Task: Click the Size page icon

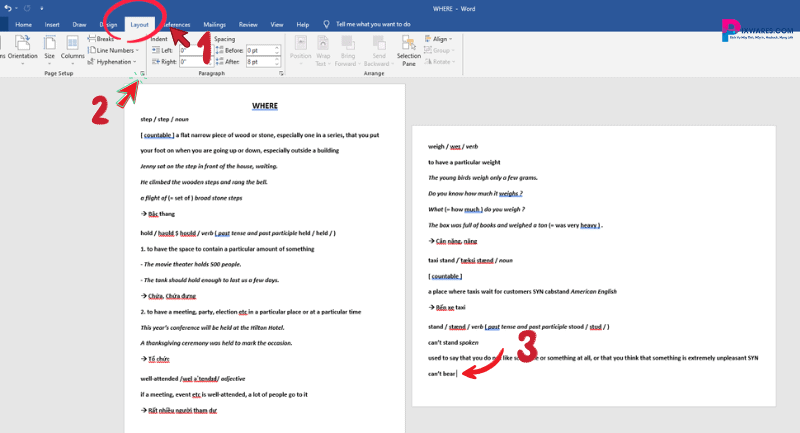Action: coord(49,48)
